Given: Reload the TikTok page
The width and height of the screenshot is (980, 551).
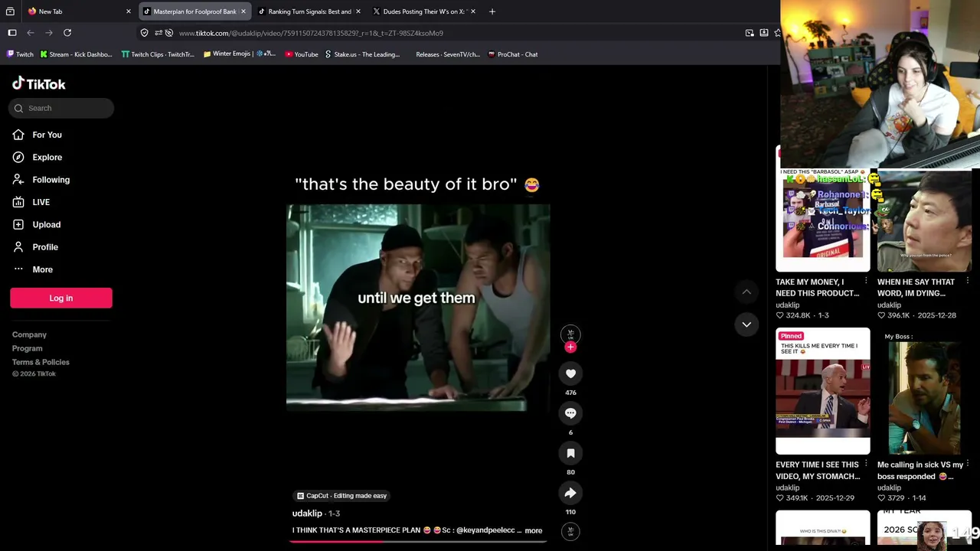Looking at the screenshot, I should coord(67,33).
